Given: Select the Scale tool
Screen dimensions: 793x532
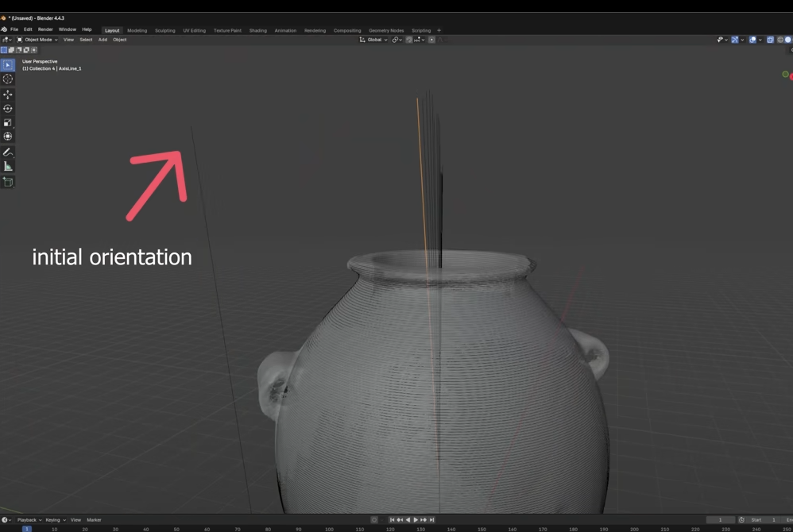Looking at the screenshot, I should (x=8, y=123).
